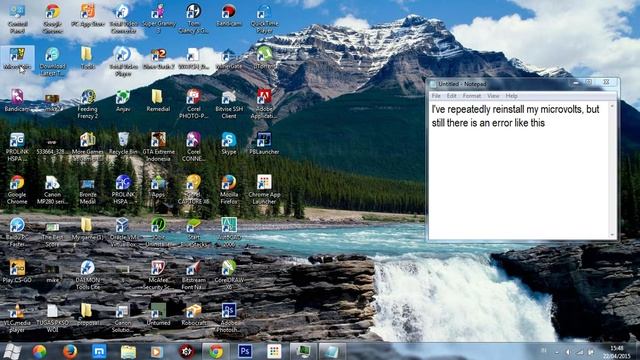Open the Edit menu in Notepad
This screenshot has width=640, height=360.
[451, 96]
